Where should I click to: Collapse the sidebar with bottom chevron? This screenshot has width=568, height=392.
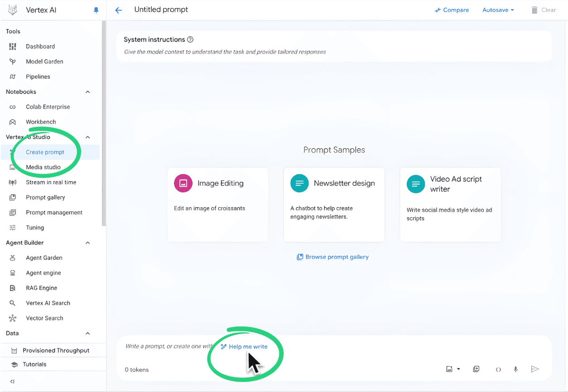12,382
